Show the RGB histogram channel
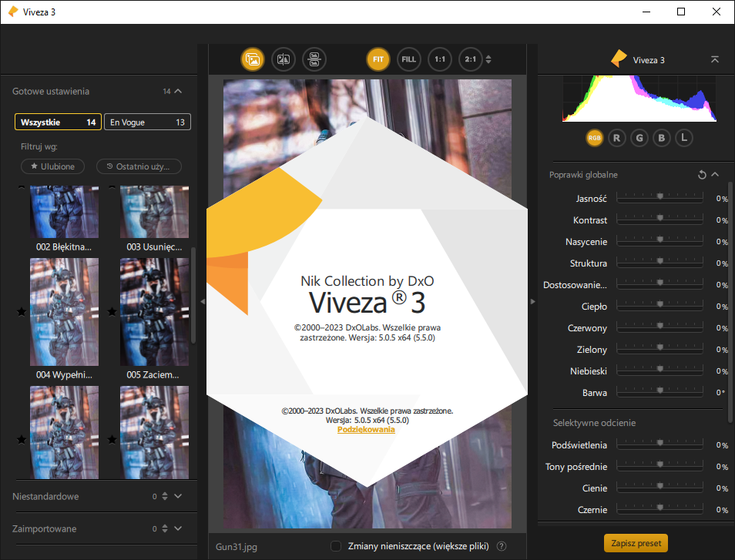 coord(594,138)
